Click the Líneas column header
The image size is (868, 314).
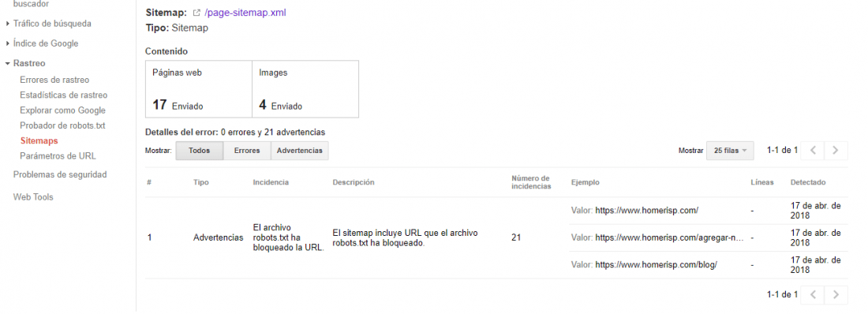762,182
